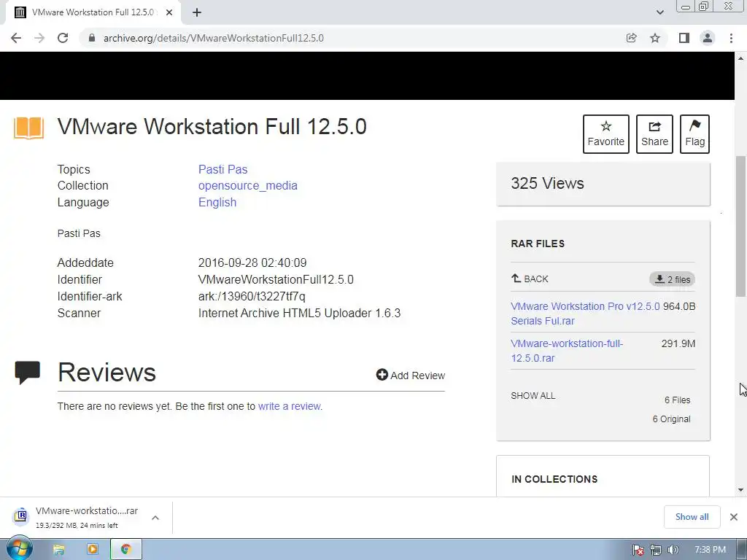Click the IN COLLECTIONS heading
The image size is (747, 560).
[554, 479]
